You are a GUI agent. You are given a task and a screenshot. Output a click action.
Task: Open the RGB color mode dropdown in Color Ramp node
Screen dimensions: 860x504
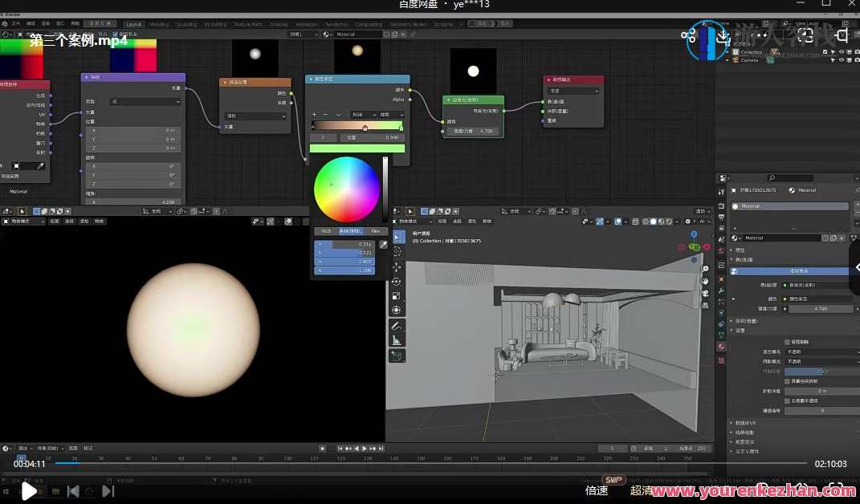pyautogui.click(x=358, y=115)
